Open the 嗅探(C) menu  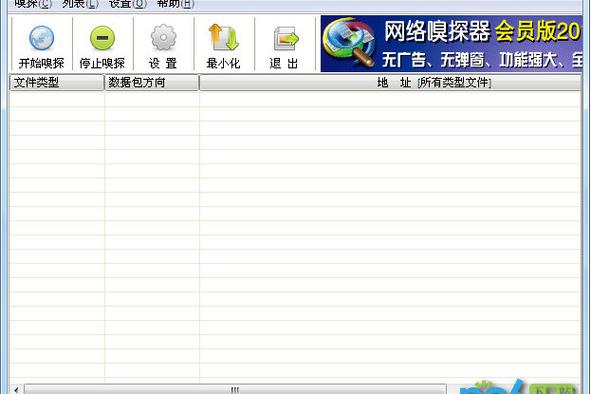click(x=33, y=4)
